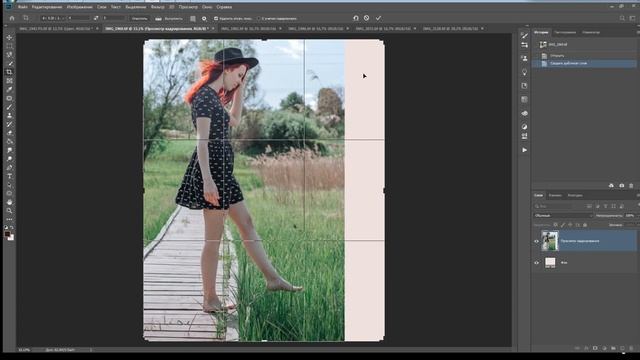The image size is (640, 360).
Task: Open the Файл menu
Action: pyautogui.click(x=23, y=7)
